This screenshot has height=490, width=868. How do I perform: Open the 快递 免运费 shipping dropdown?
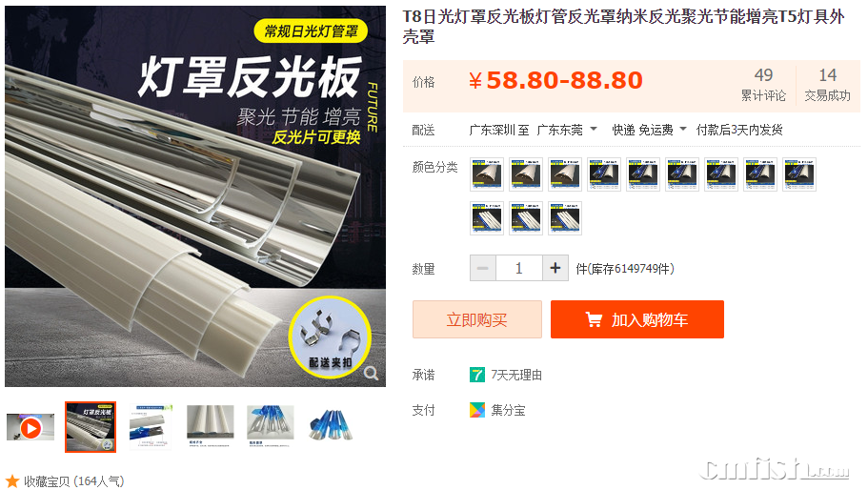point(649,130)
